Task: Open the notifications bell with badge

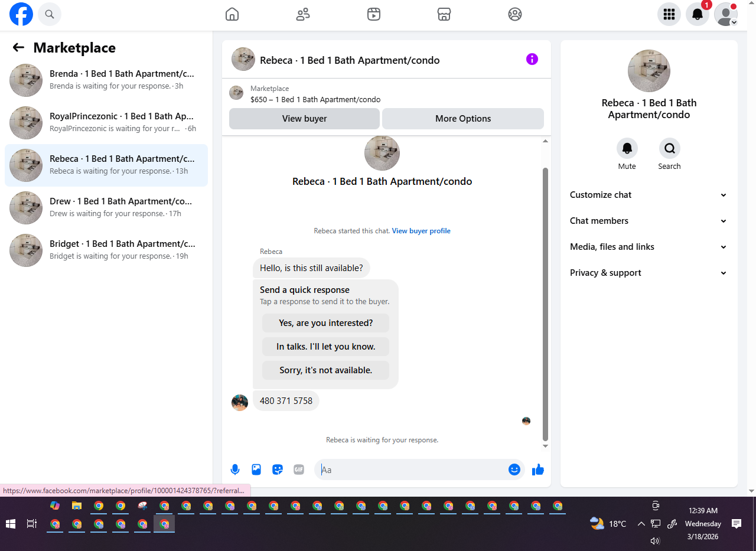Action: [698, 14]
